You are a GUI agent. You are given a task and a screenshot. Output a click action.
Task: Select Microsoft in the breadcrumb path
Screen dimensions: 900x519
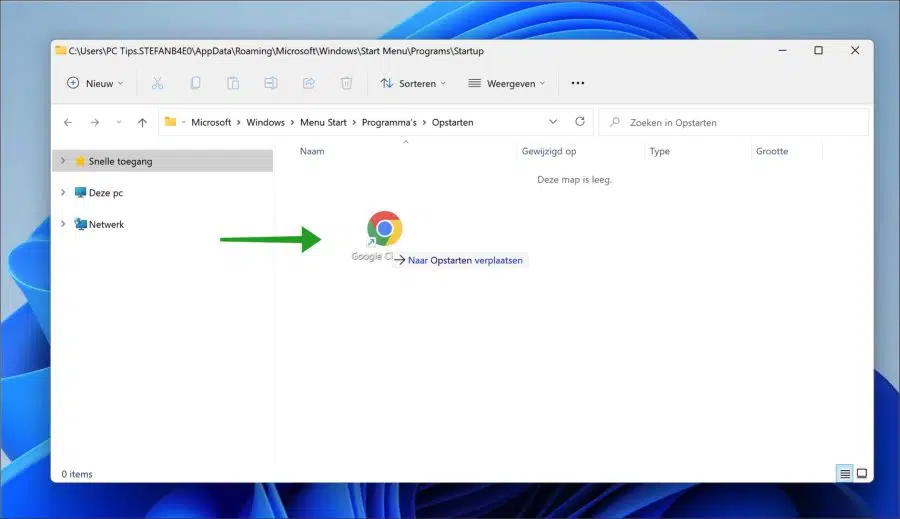click(211, 122)
